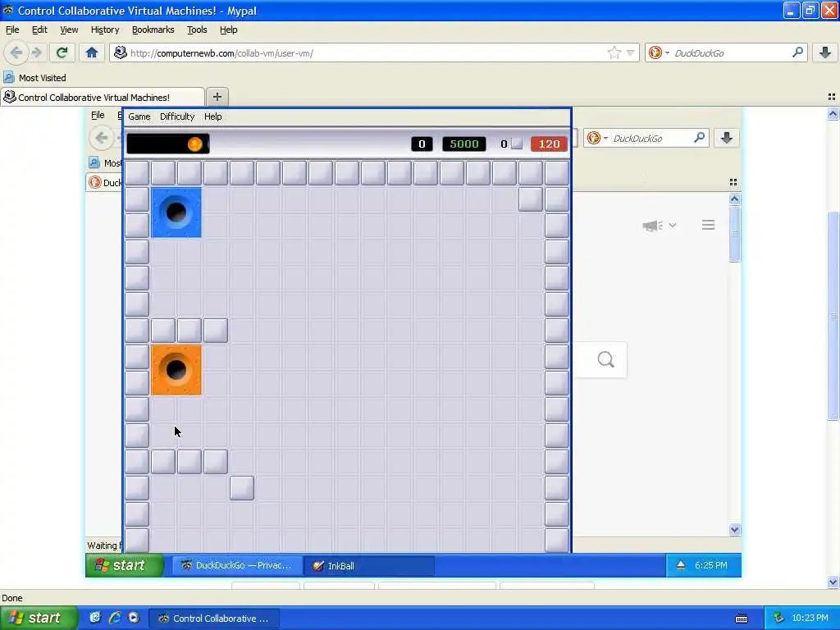
Task: Reload the page in Mypal toolbar
Action: click(62, 52)
